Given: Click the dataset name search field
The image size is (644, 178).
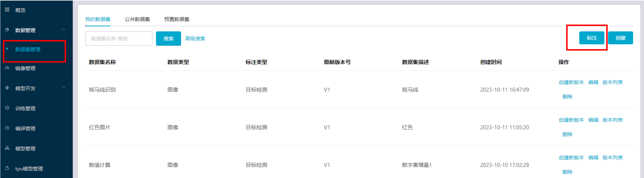Looking at the screenshot, I should click(118, 39).
